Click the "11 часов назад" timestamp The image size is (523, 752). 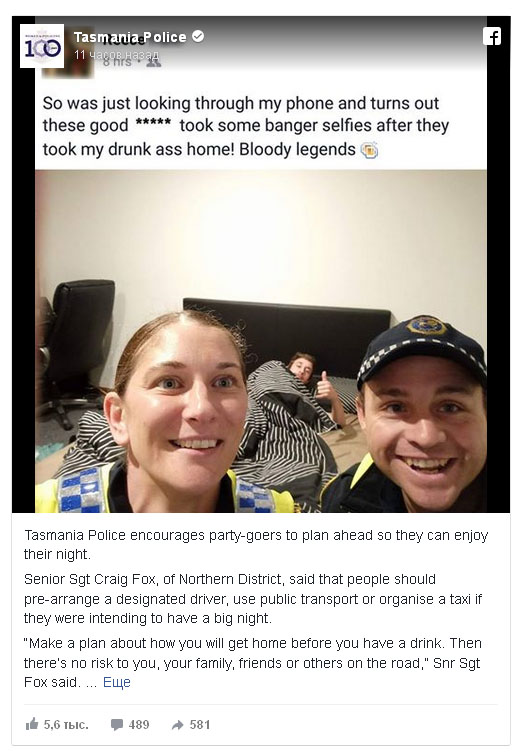pos(116,55)
